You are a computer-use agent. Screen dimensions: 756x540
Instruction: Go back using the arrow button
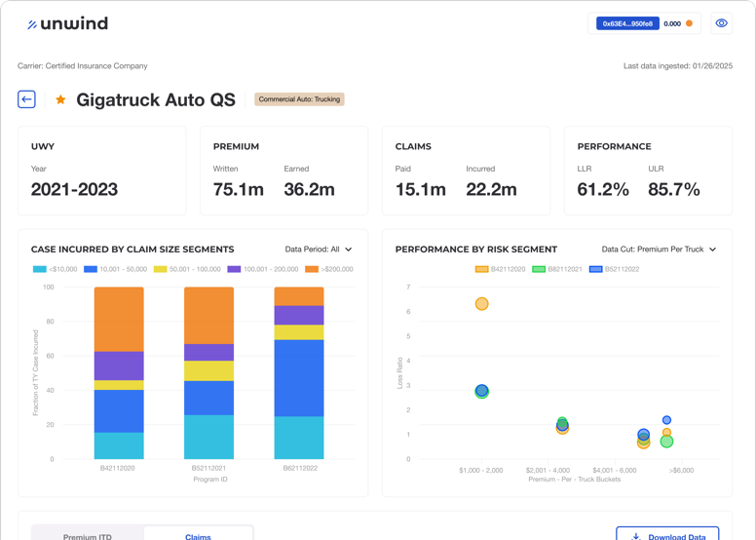pyautogui.click(x=26, y=99)
